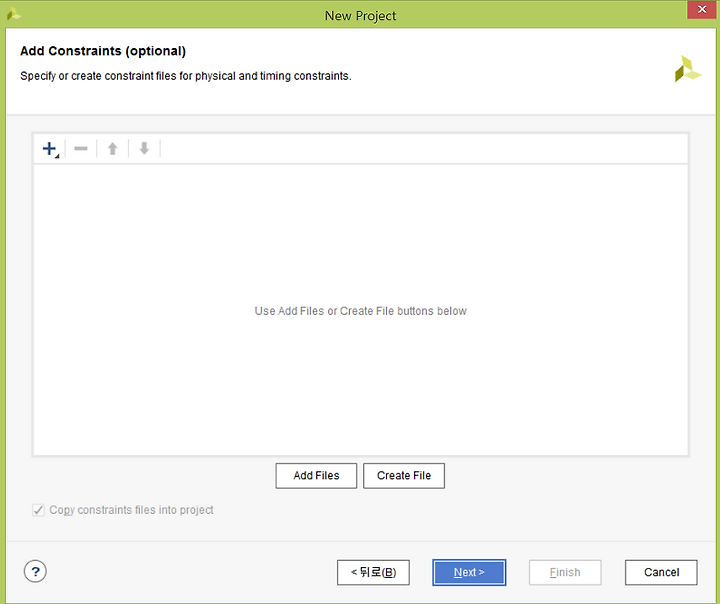Viewport: 720px width, 604px height.
Task: Click the 'Use Add Files or Create File buttons below' hint text
Action: pyautogui.click(x=360, y=311)
